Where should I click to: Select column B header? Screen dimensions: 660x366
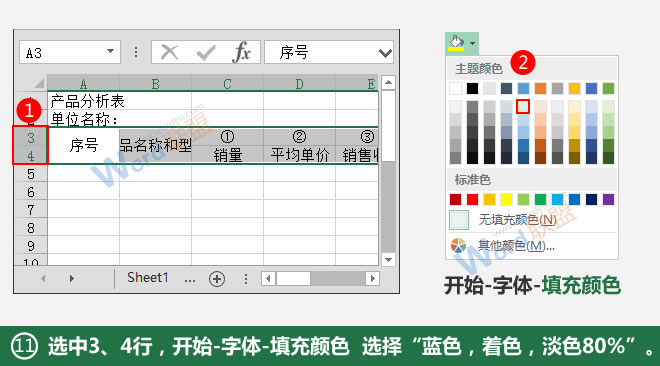155,84
